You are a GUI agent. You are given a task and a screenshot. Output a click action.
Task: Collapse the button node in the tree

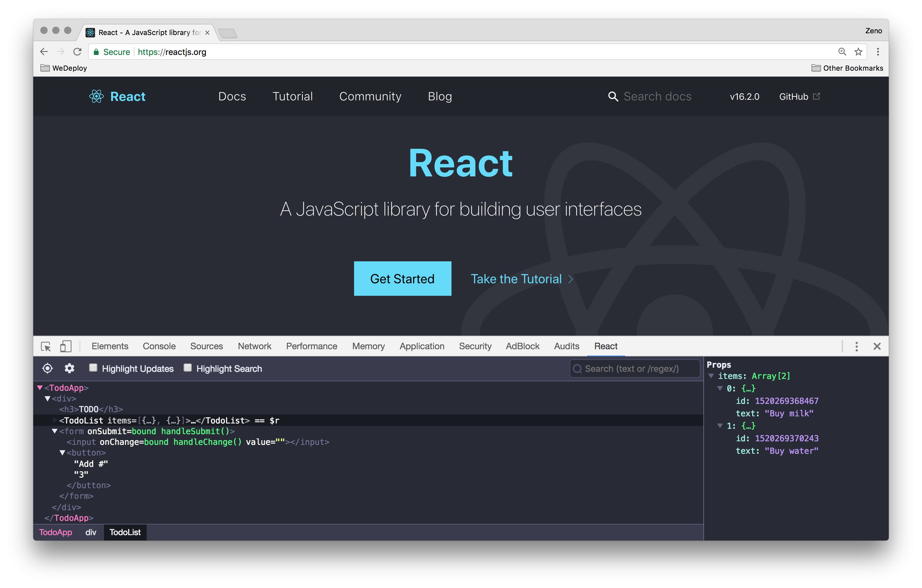62,453
